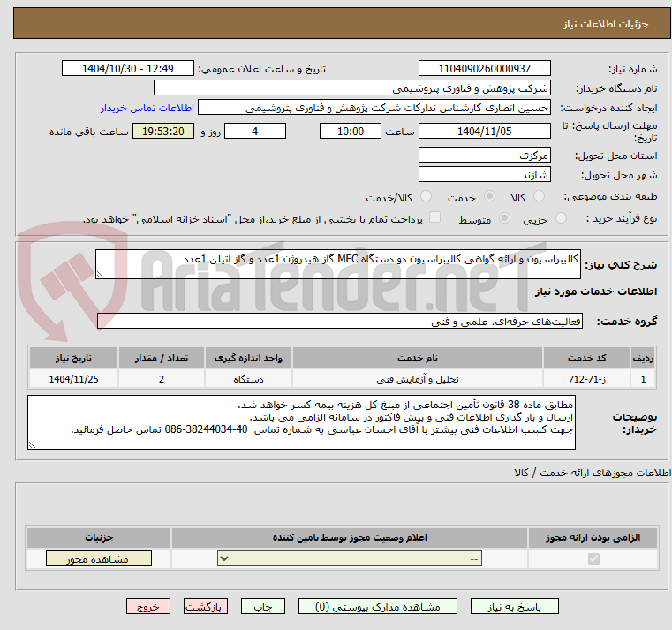Select the کالا radio button
Viewport: 672px width, 630px height.
[x=539, y=196]
